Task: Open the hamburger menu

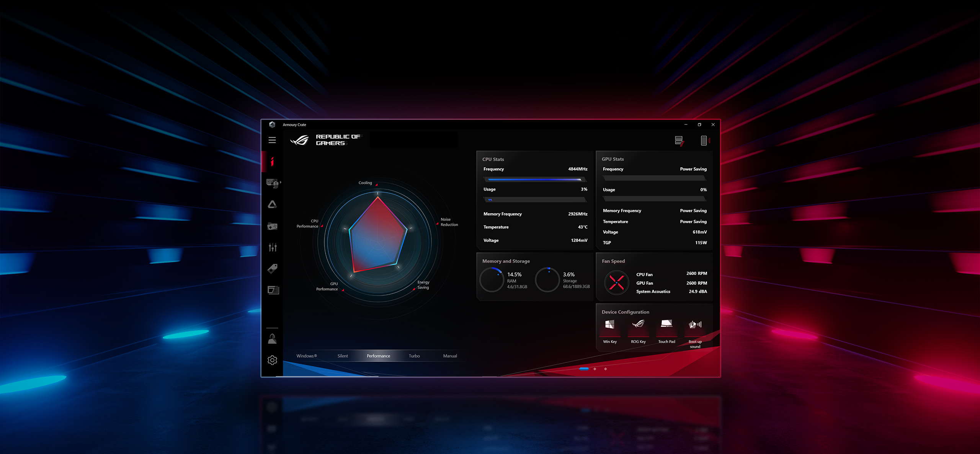Action: pyautogui.click(x=272, y=140)
